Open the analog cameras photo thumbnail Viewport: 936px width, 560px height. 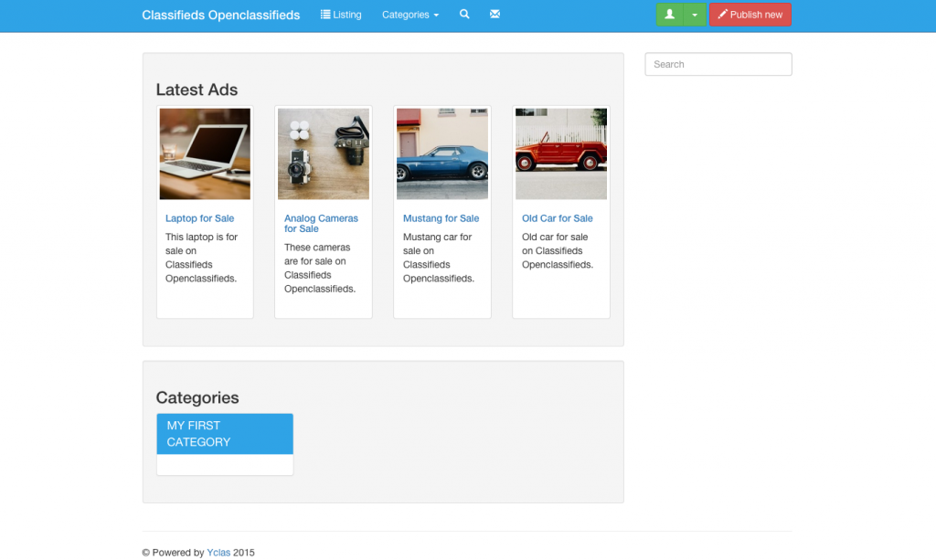[324, 153]
